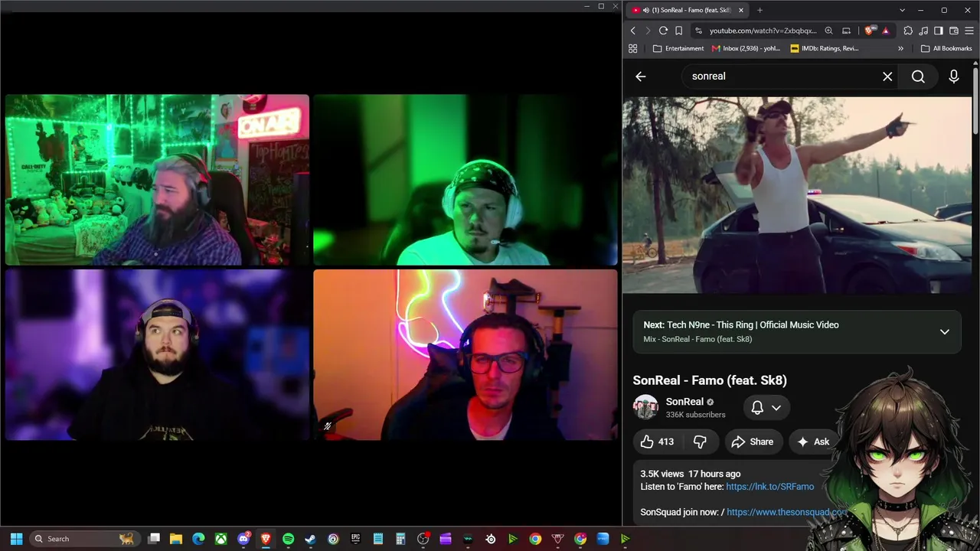Select the purple-lit bottom-left webcam feed

click(157, 355)
